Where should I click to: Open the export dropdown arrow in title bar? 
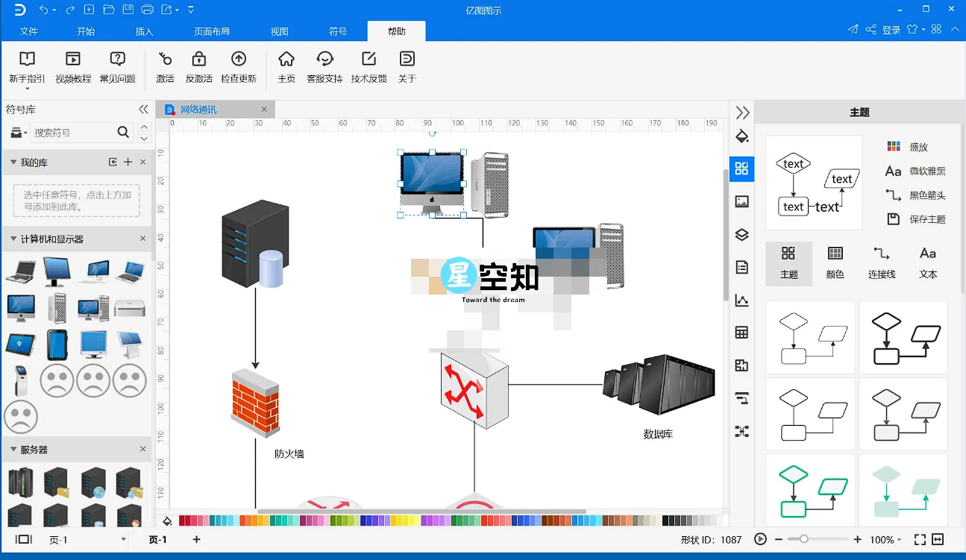click(176, 10)
